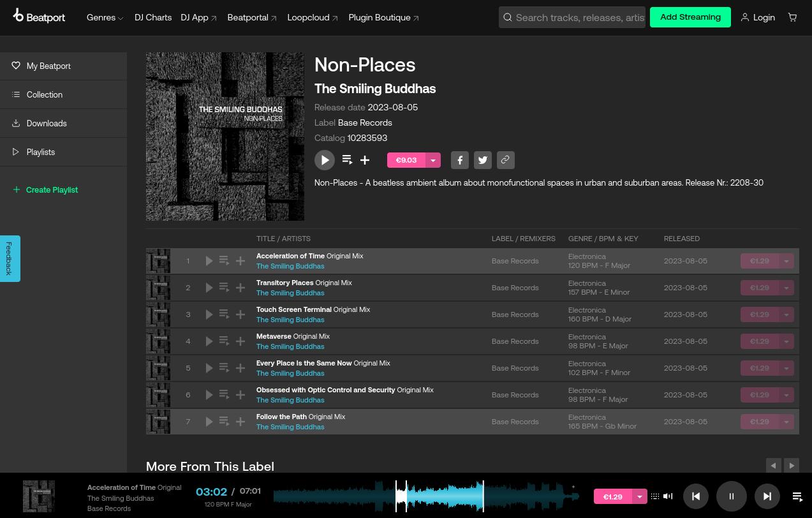This screenshot has height=518, width=812.
Task: Add Metaverse to queue
Action: coord(225,341)
